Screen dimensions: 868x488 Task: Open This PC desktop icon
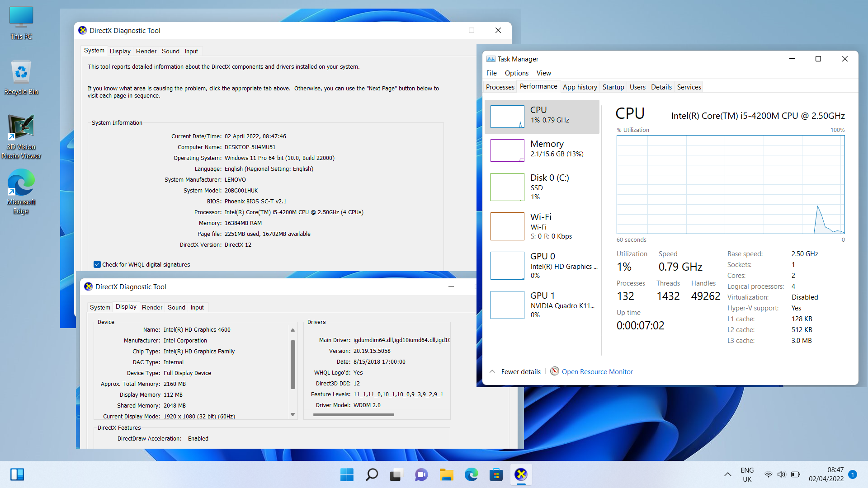[21, 23]
